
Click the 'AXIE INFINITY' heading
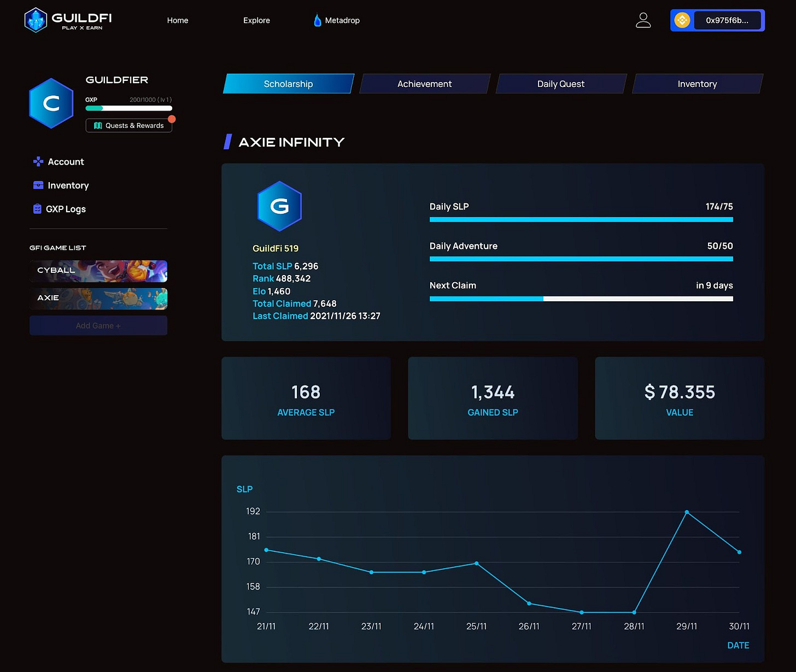[291, 142]
